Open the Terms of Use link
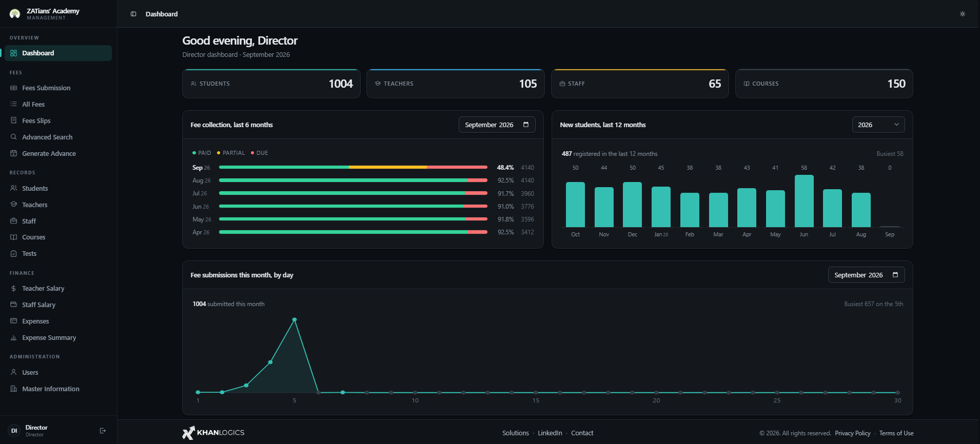The width and height of the screenshot is (980, 444). [x=896, y=433]
